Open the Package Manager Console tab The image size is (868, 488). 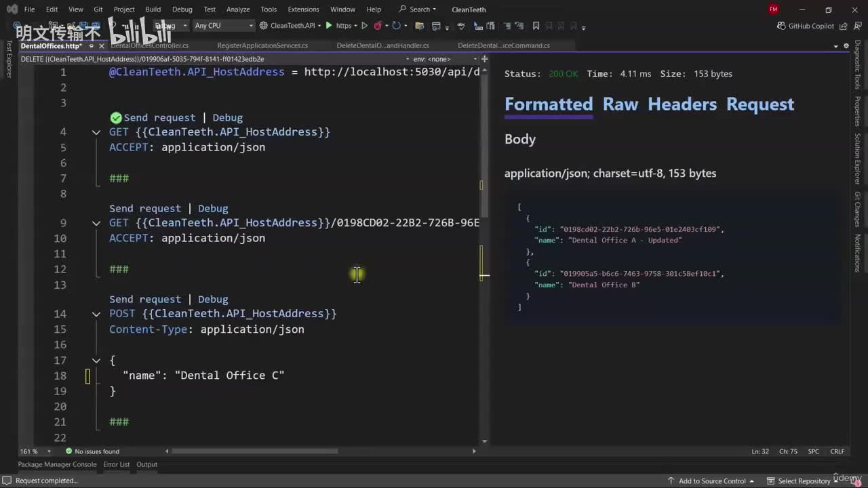[x=57, y=464]
